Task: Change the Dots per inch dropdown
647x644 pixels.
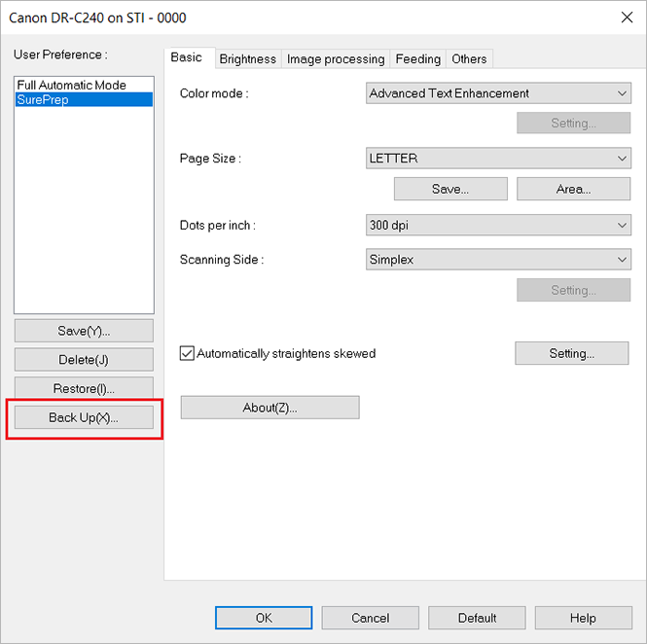Action: pos(497,226)
